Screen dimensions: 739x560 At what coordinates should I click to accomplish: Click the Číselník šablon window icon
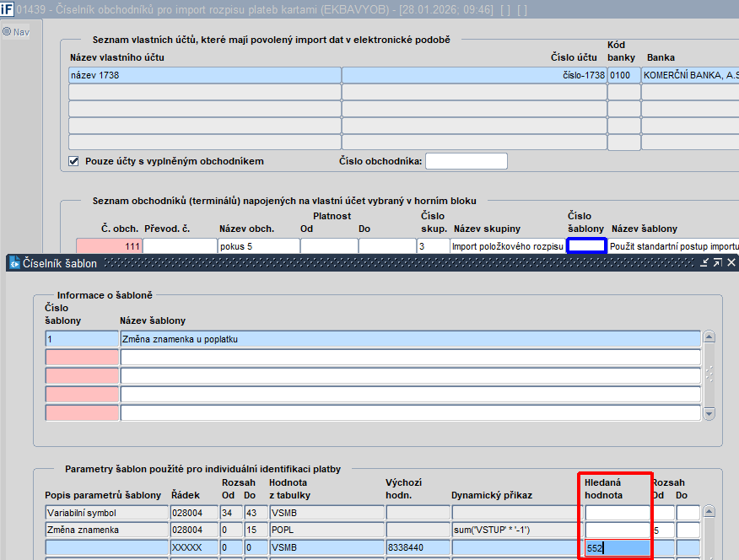(14, 263)
